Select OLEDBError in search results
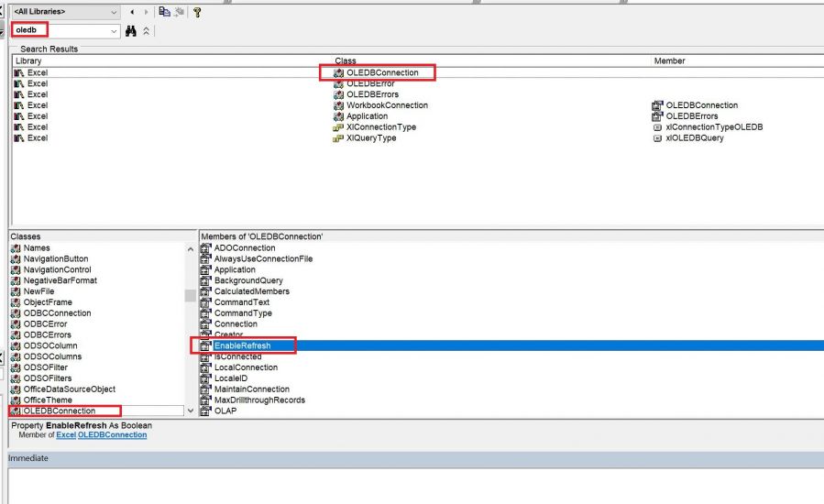824x504 pixels. (370, 83)
